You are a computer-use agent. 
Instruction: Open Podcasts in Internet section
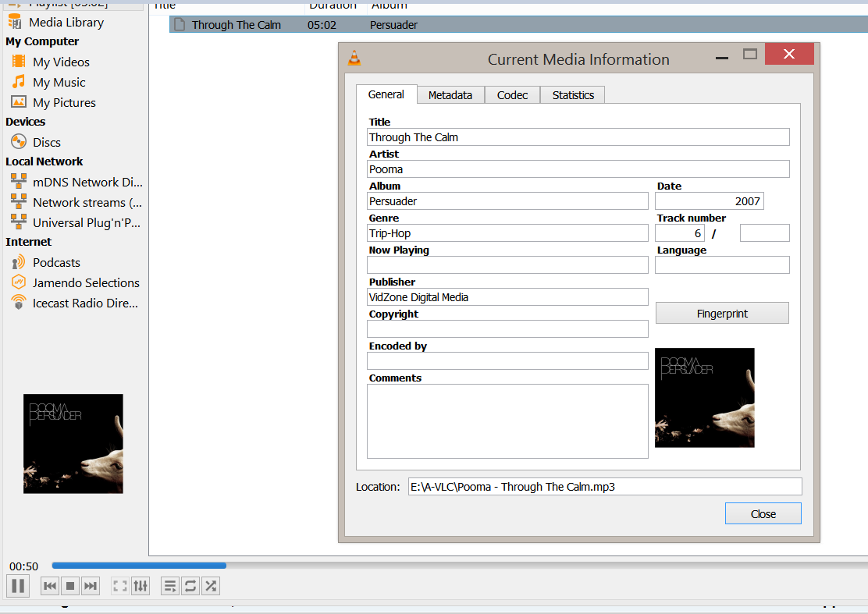45,263
